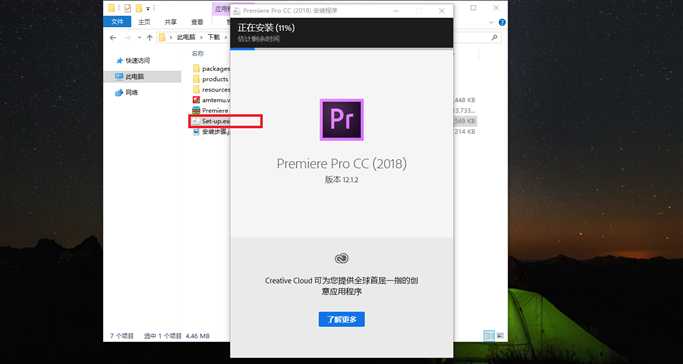Open the blue Explorer help icon
Image resolution: width=683 pixels, height=364 pixels.
(502, 22)
